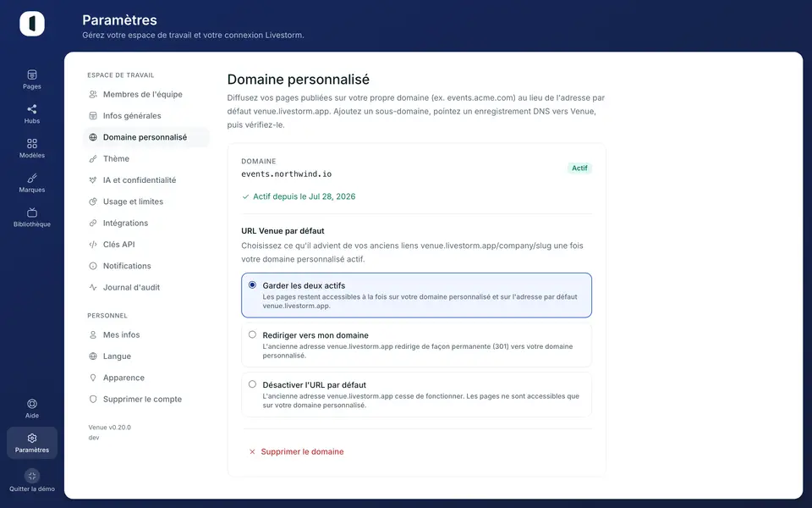The height and width of the screenshot is (508, 812).
Task: Click the events.northwind.io domain text
Action: click(287, 174)
